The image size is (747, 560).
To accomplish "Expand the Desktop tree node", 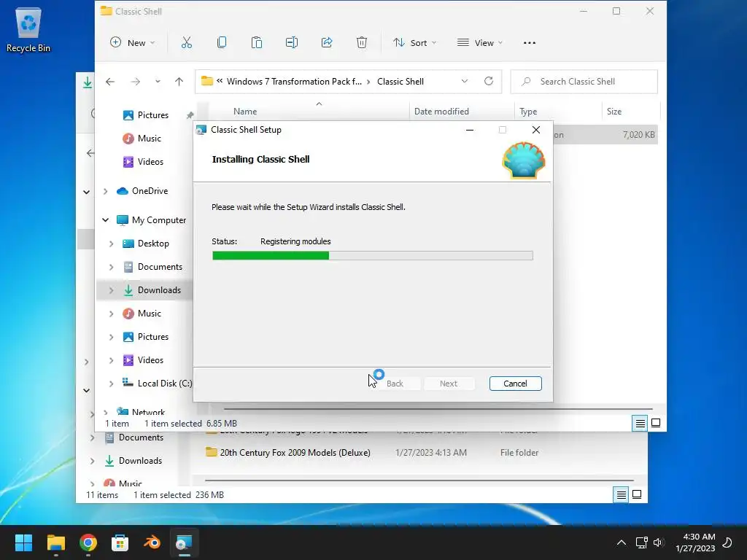I will click(111, 244).
